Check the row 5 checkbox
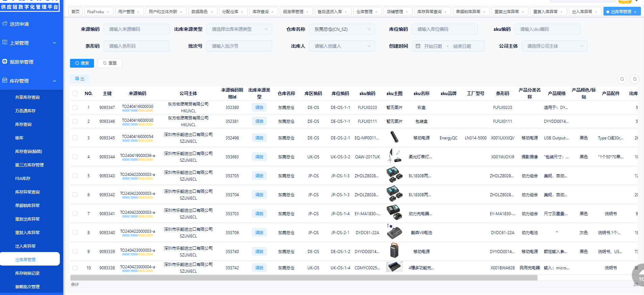 point(75,176)
